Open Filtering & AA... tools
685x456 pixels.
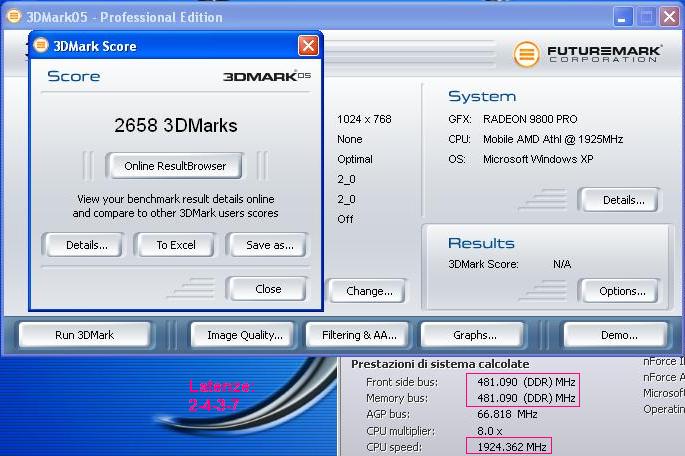coord(358,335)
